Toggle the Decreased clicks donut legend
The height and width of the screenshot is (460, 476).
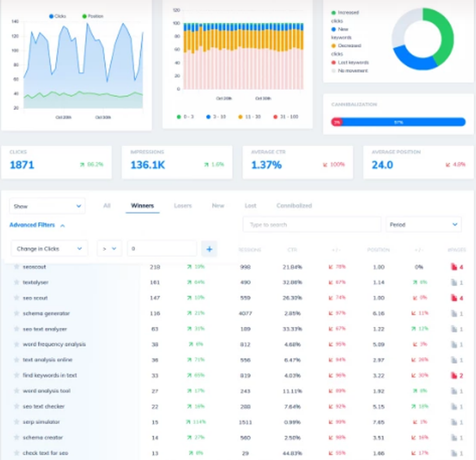[x=346, y=50]
